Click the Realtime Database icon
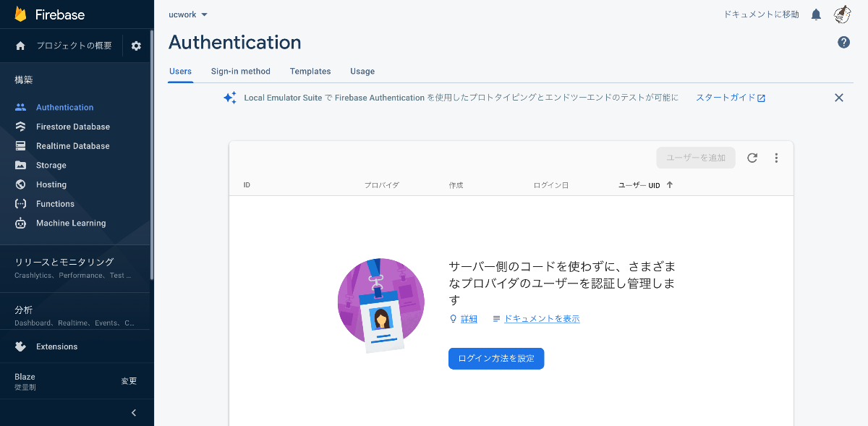Image resolution: width=868 pixels, height=426 pixels. pyautogui.click(x=20, y=146)
